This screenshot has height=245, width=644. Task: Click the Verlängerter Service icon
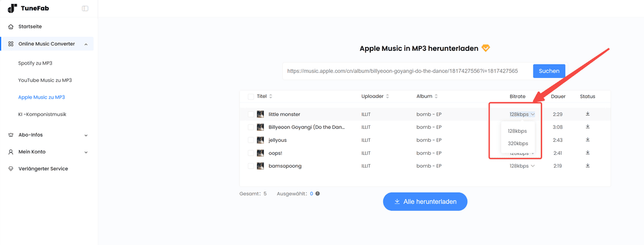click(x=11, y=168)
